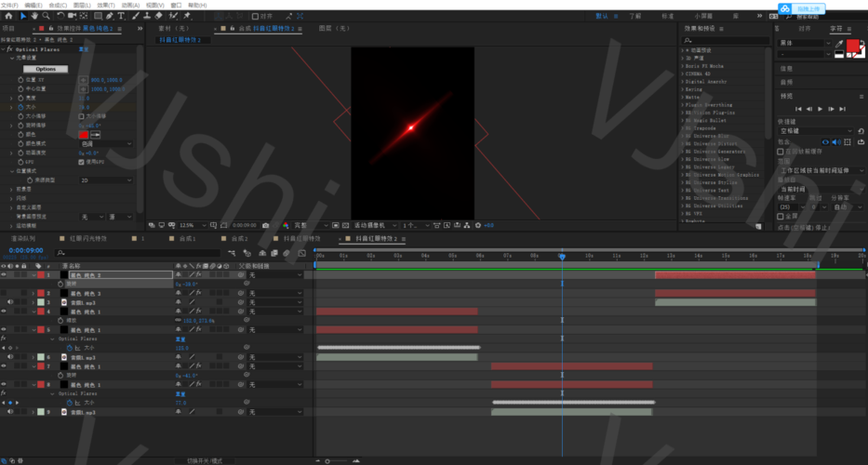Open the color mode dropdown showing 色调
Image resolution: width=868 pixels, height=465 pixels.
107,143
